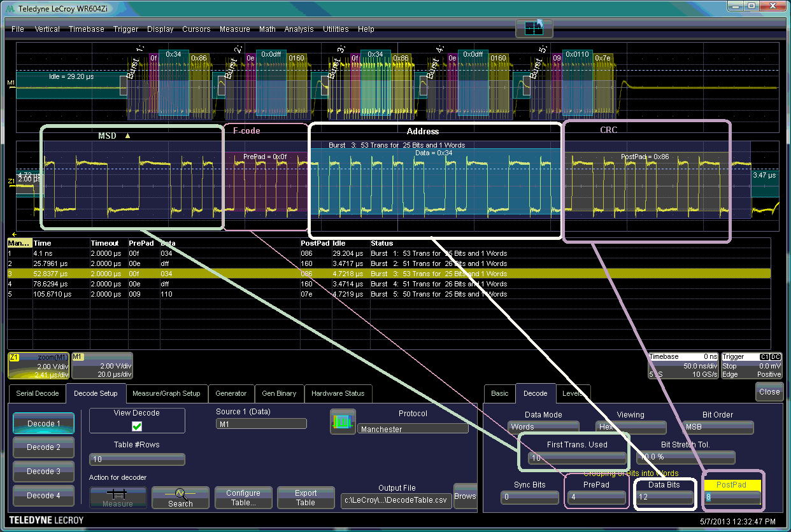This screenshot has height=532, width=791.
Task: Open the M1 trace descriptor box
Action: tap(102, 365)
